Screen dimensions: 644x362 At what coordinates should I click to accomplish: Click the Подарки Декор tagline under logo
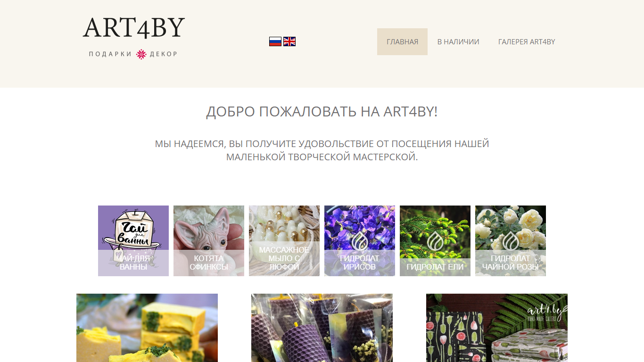click(x=133, y=54)
